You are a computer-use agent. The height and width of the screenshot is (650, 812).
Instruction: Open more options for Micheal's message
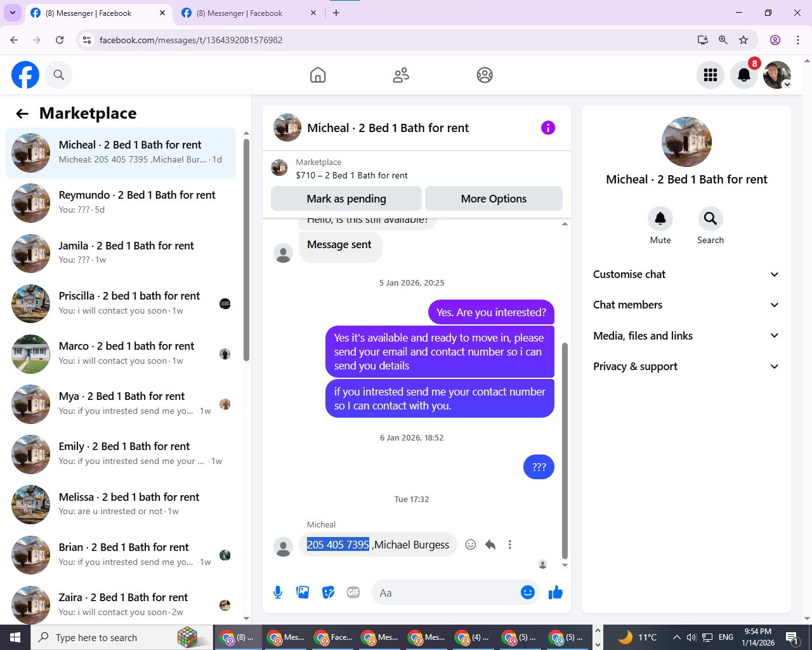[509, 545]
